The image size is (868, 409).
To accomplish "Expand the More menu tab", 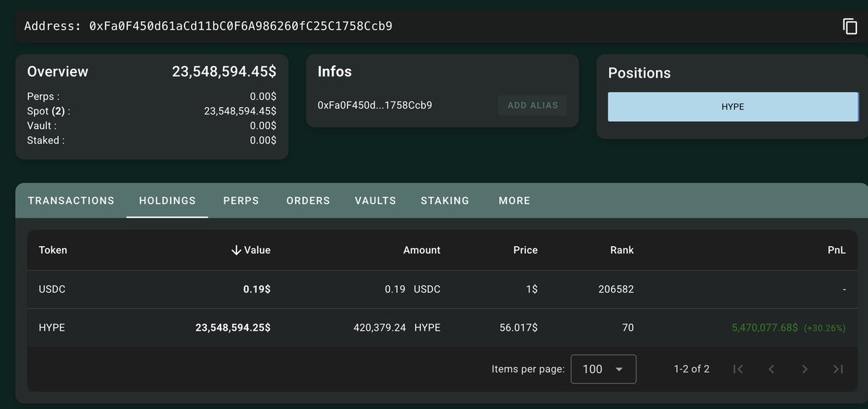I will [514, 201].
